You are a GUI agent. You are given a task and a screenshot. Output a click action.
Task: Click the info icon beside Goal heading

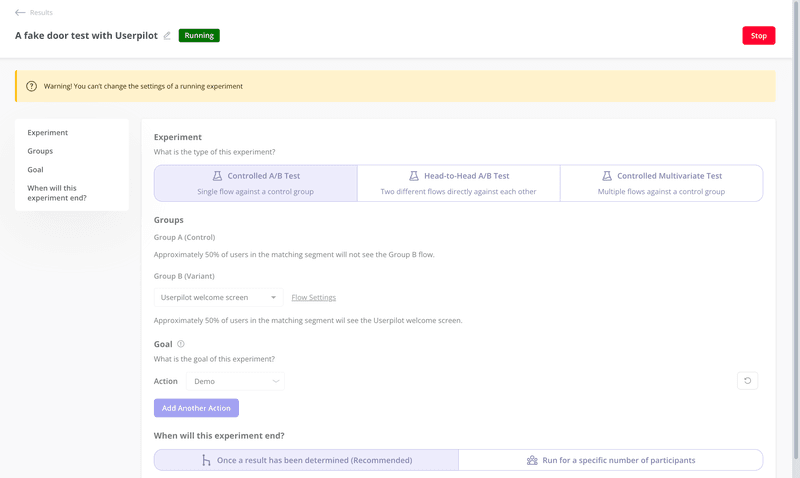click(181, 344)
